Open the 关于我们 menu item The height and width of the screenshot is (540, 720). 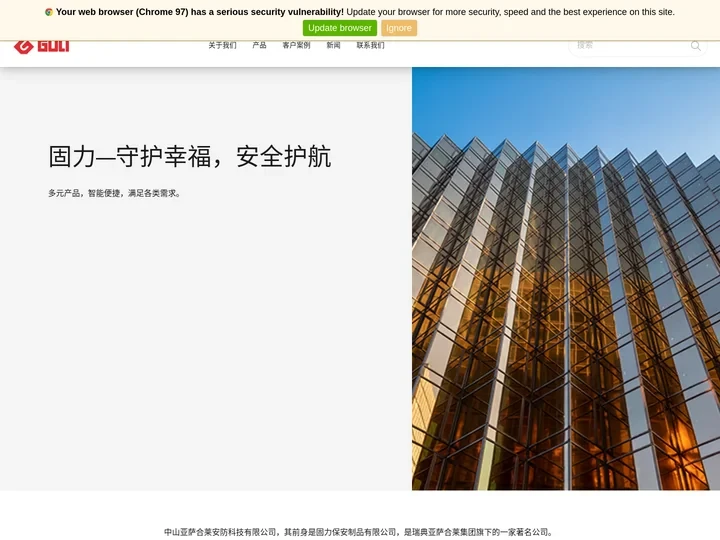(x=222, y=45)
